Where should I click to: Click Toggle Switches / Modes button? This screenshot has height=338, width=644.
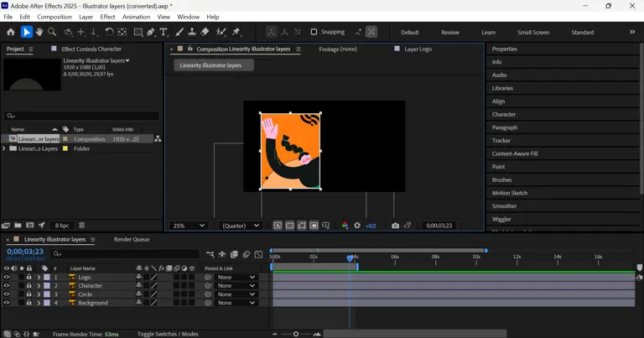(168, 334)
